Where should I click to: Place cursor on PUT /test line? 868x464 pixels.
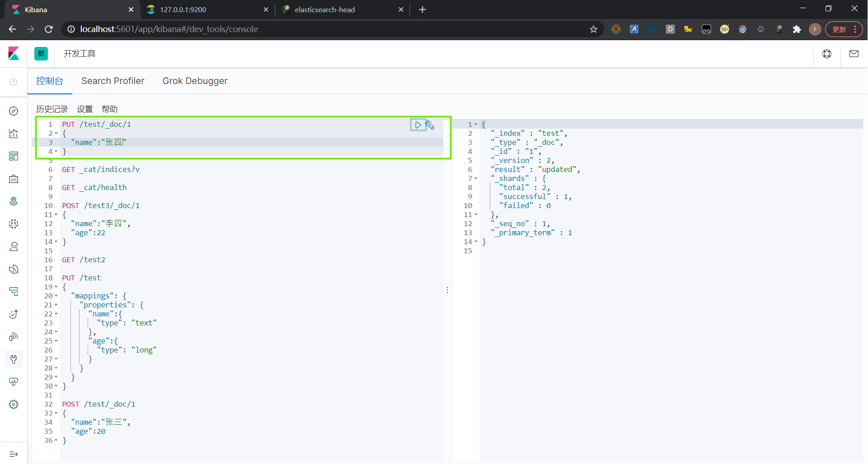coord(81,278)
